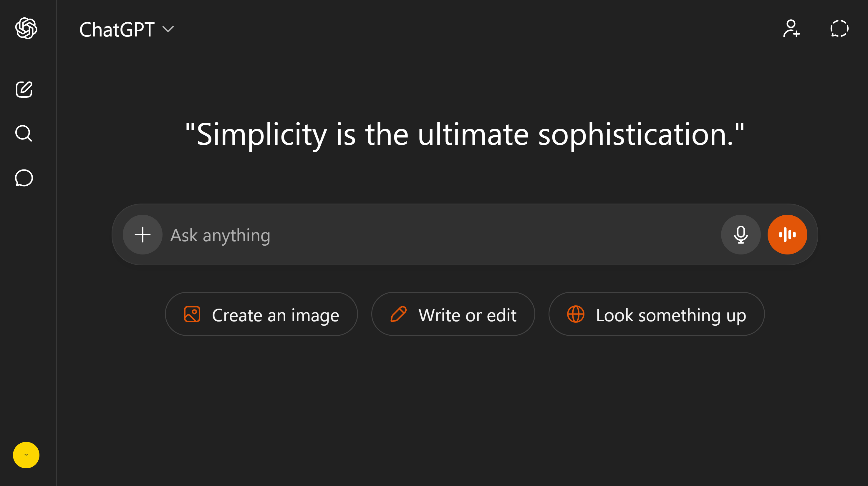Image resolution: width=868 pixels, height=486 pixels.
Task: Start a new chat with pencil icon
Action: pos(24,89)
